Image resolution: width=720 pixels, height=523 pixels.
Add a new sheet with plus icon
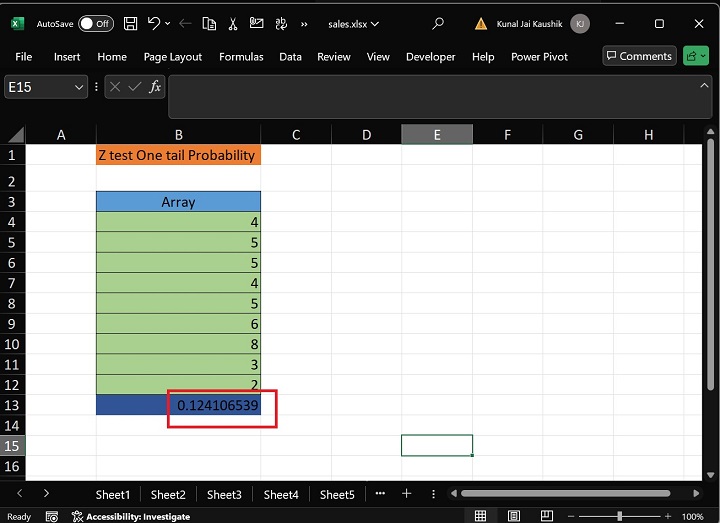(407, 494)
